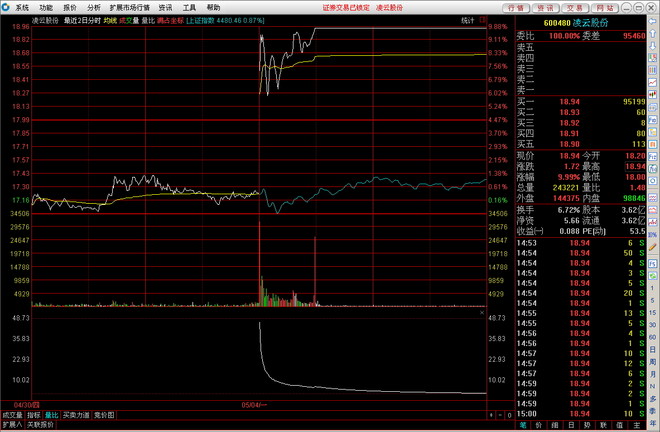Click the 交易 button in the title bar
The width and height of the screenshot is (660, 432).
tap(575, 8)
